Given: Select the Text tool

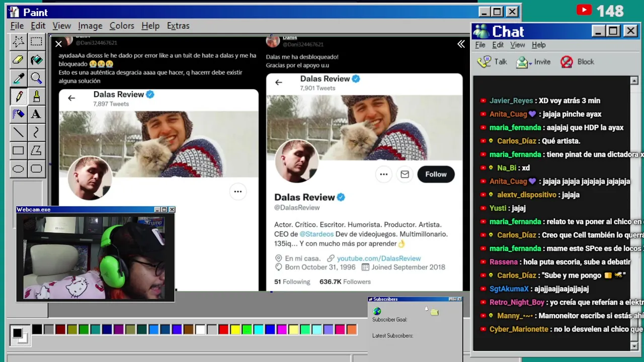Looking at the screenshot, I should pos(36,114).
